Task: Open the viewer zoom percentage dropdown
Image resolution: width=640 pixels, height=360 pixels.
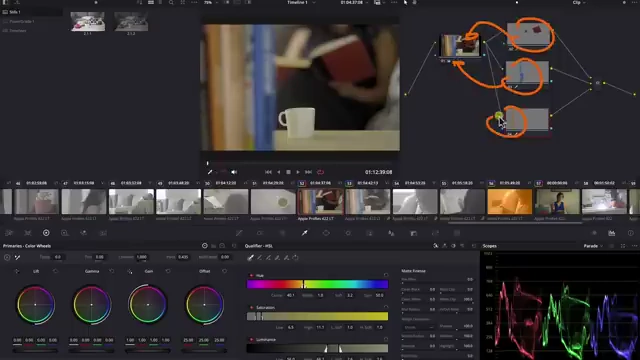Action: [211, 2]
